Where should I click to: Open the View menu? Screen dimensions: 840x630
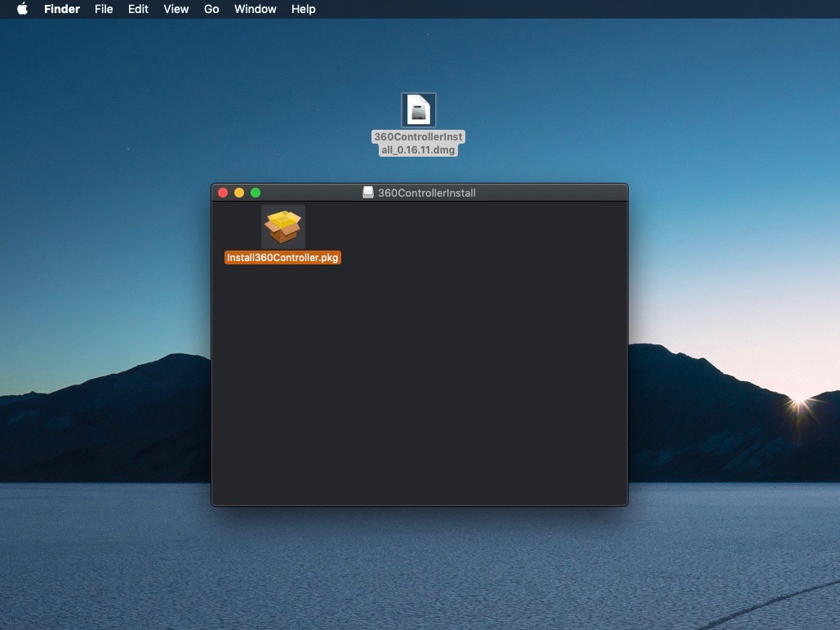coord(176,9)
